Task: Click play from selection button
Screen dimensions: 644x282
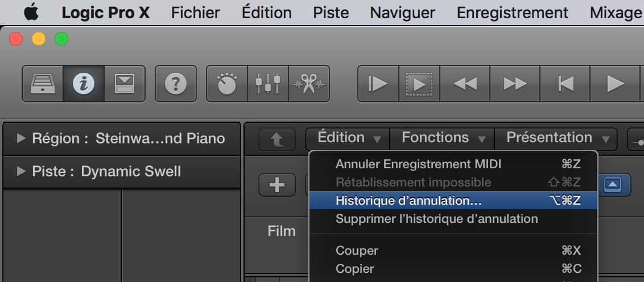Action: point(419,84)
